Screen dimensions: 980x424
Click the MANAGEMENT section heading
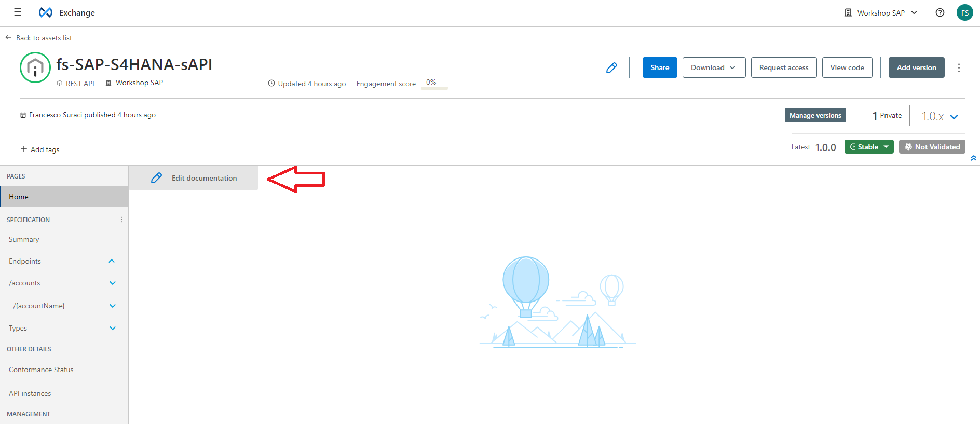[x=29, y=414]
